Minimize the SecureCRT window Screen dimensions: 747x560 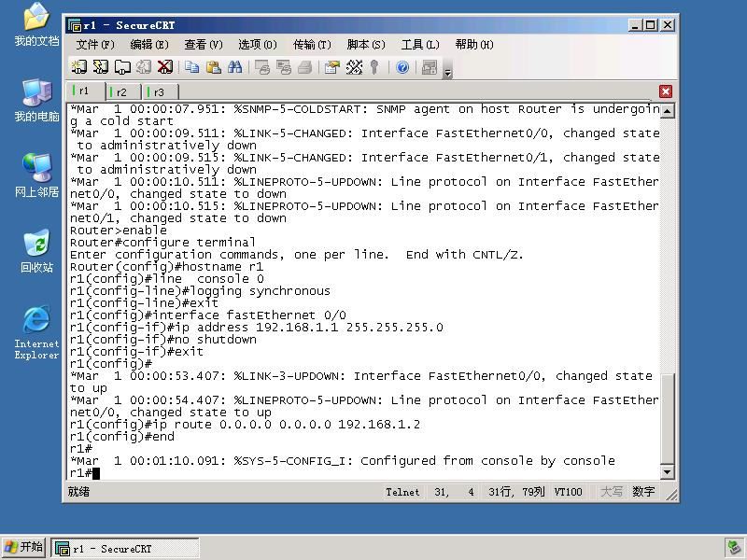coord(634,25)
